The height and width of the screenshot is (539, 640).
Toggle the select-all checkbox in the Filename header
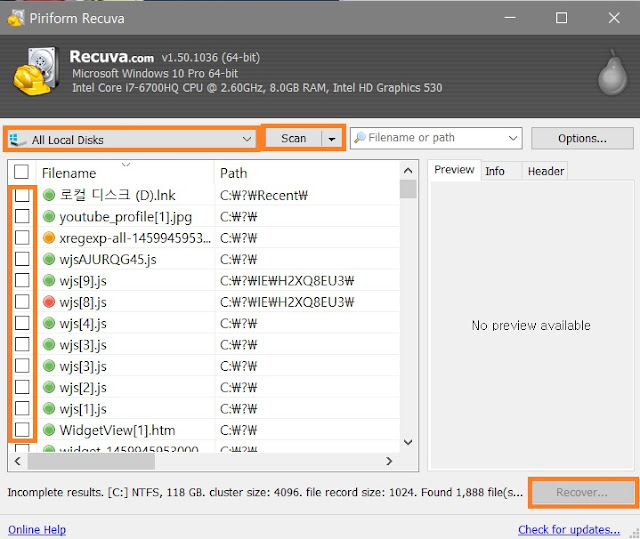tap(21, 172)
